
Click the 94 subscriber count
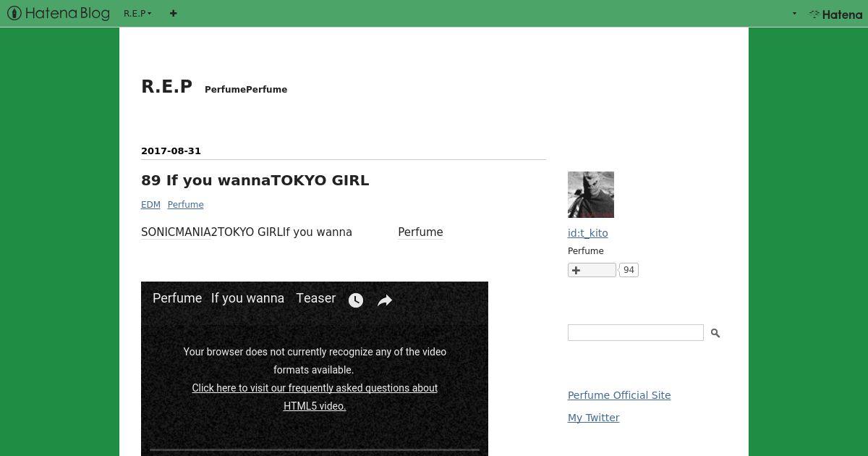629,270
